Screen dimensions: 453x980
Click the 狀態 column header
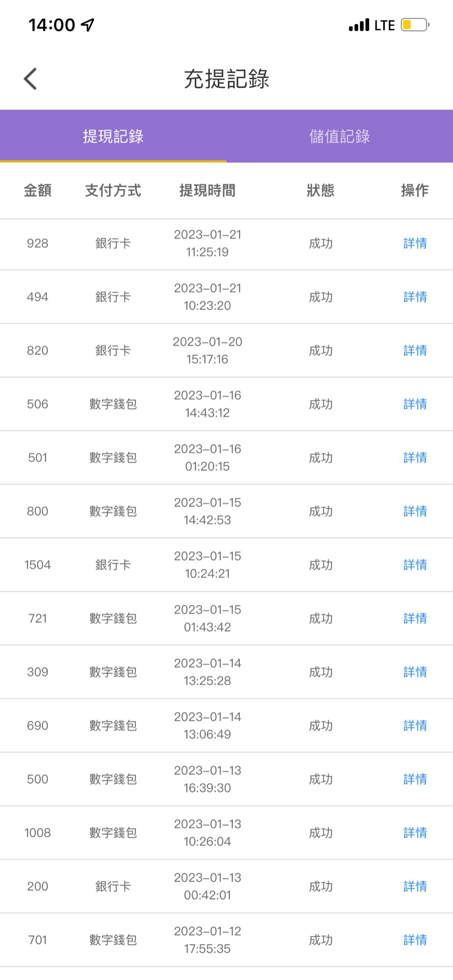(x=321, y=191)
